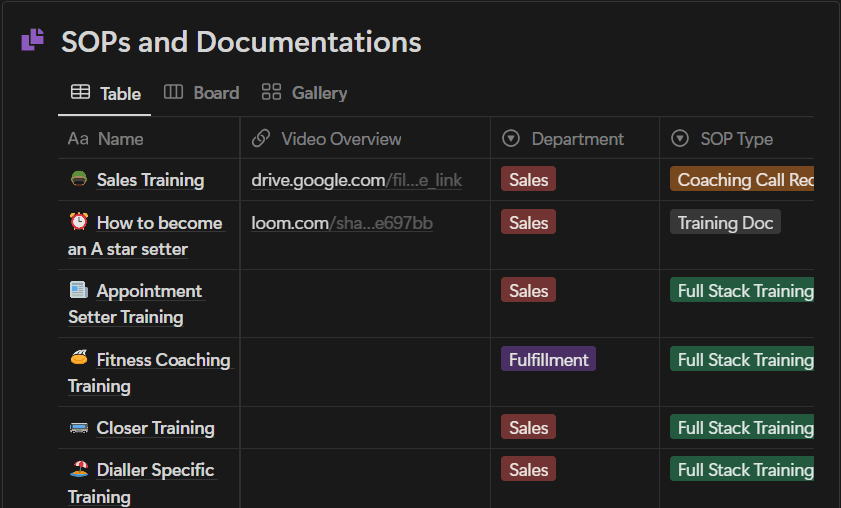Open the drive.google.com video link
Viewport: 841px width, 508px height.
357,180
